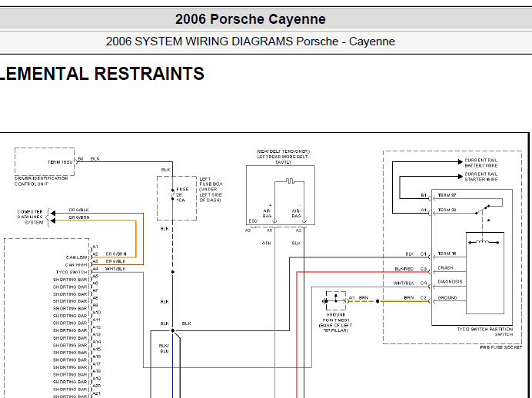This screenshot has width=532, height=398.
Task: Click the "CAN HIGH" pin label
Action: (76, 265)
